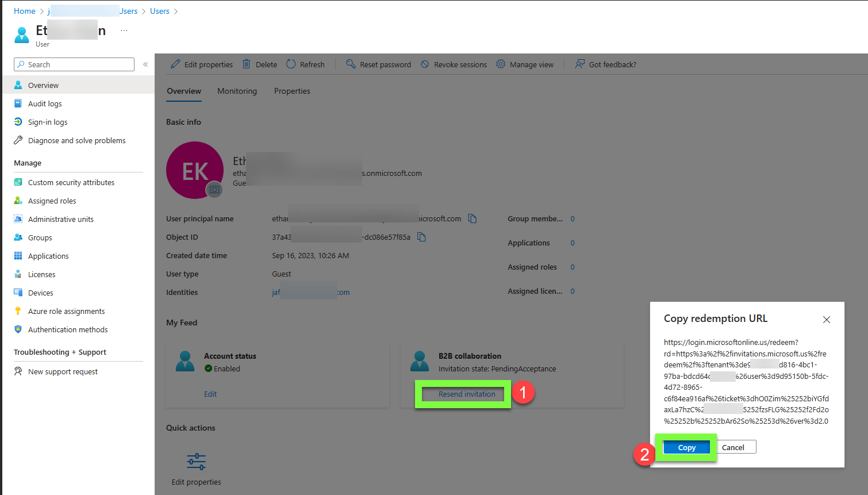Select the Reset password icon

point(351,64)
